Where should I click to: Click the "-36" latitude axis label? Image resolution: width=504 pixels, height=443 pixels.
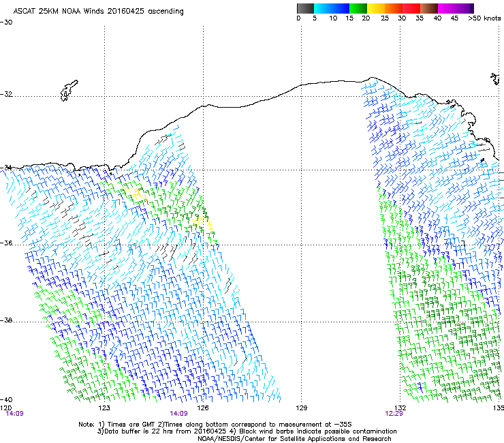pos(6,243)
